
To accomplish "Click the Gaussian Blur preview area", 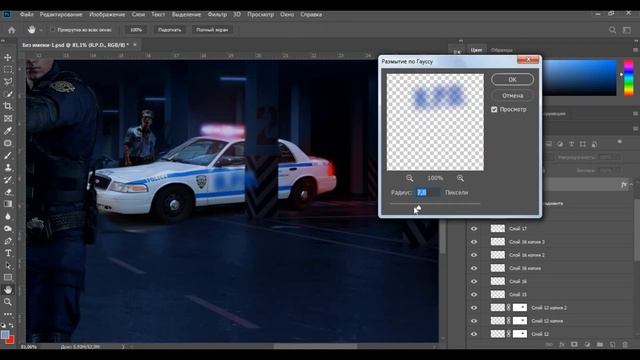I will tap(435, 122).
